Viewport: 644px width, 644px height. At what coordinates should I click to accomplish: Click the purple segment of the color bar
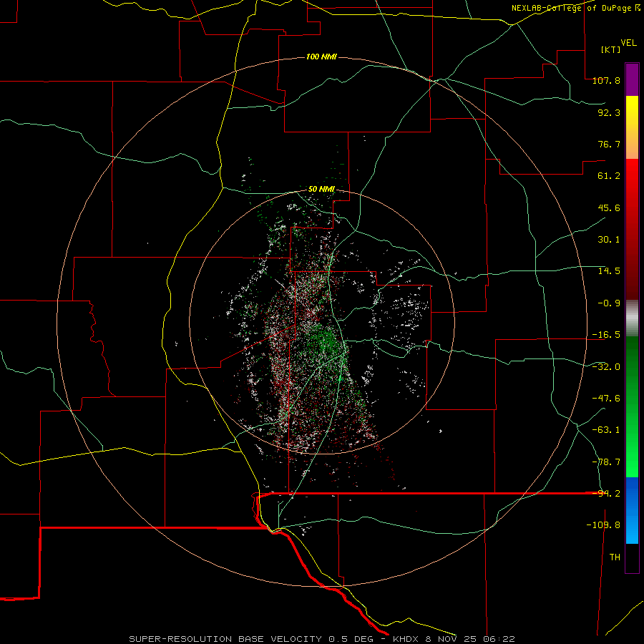[x=632, y=79]
